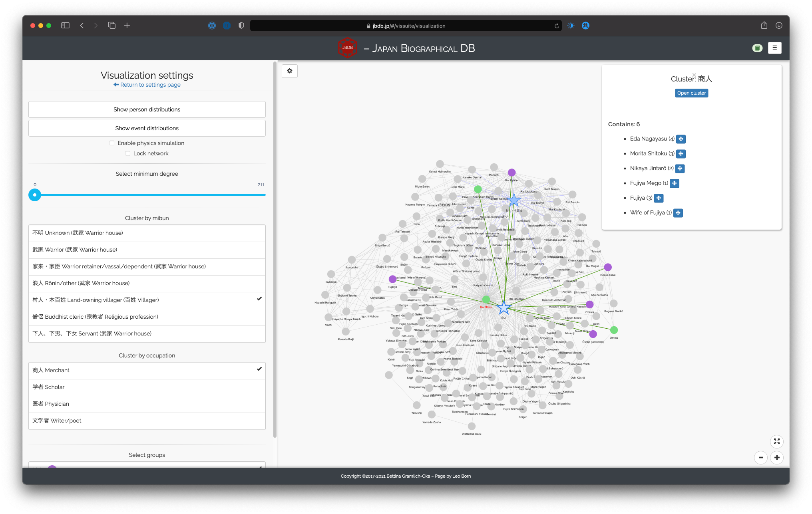Image resolution: width=812 pixels, height=514 pixels.
Task: Close the Cluster 商人 info panel
Action: 694,75
